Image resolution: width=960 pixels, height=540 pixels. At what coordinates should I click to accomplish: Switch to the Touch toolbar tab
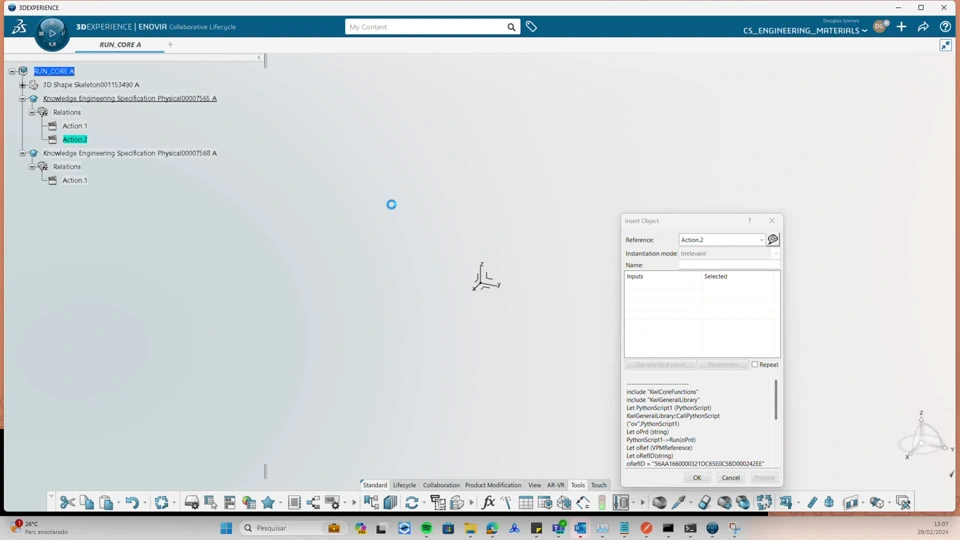(x=599, y=485)
